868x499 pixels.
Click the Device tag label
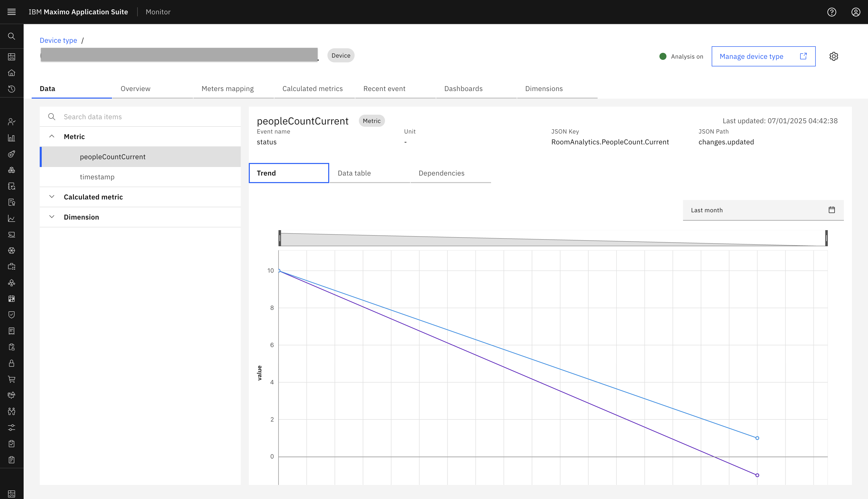(x=341, y=56)
